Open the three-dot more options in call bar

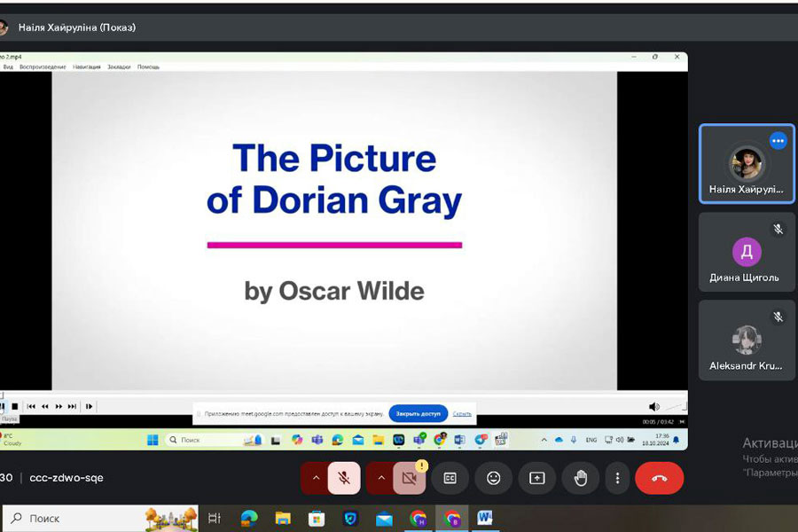tap(617, 478)
